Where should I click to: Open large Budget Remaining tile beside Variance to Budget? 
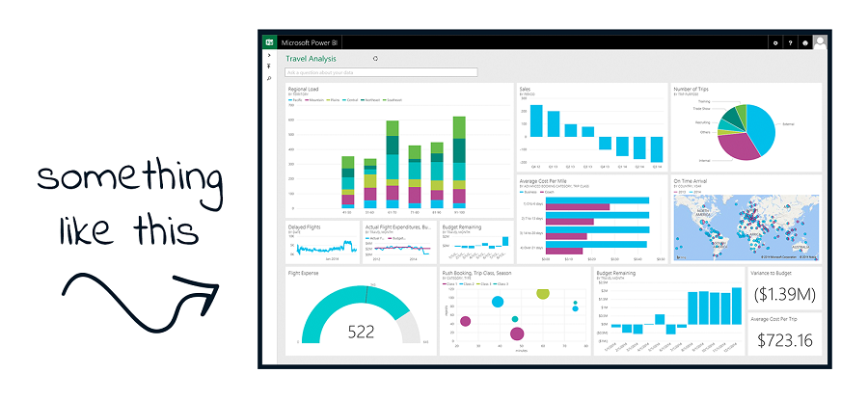point(668,311)
